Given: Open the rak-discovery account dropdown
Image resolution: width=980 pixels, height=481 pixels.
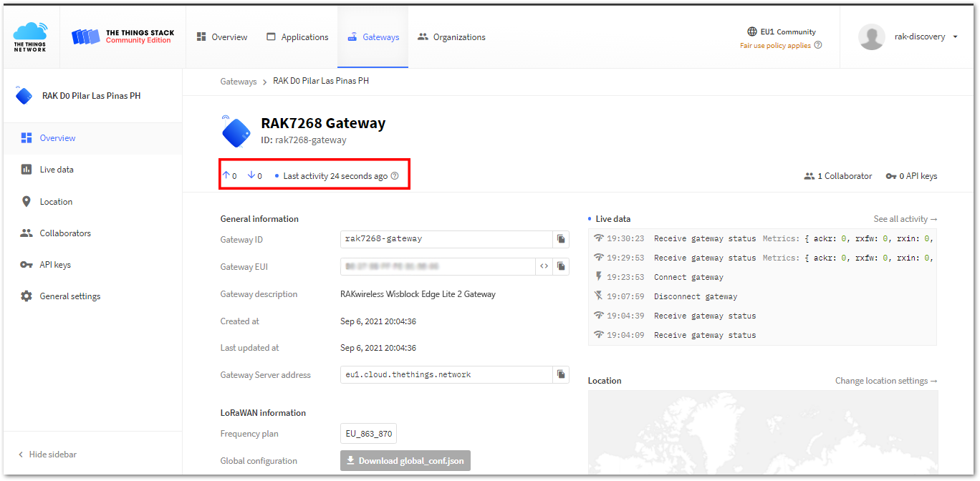Looking at the screenshot, I should (924, 36).
